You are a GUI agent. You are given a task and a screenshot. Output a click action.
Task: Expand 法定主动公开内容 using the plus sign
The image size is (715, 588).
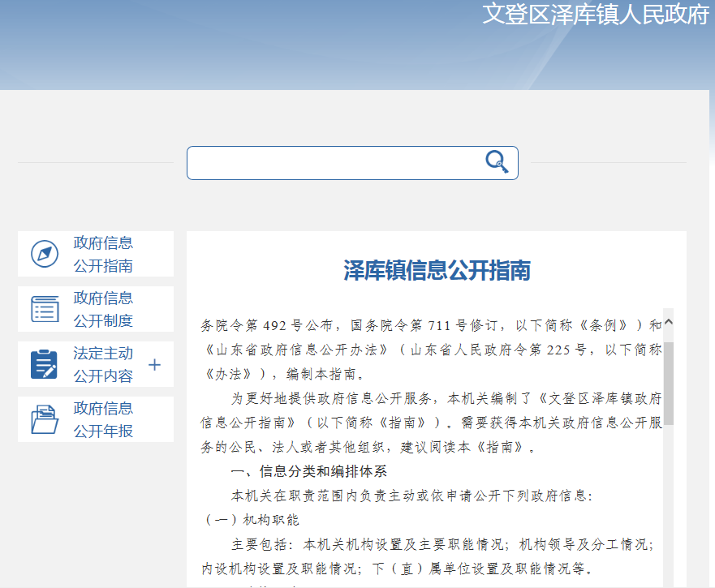tap(154, 364)
